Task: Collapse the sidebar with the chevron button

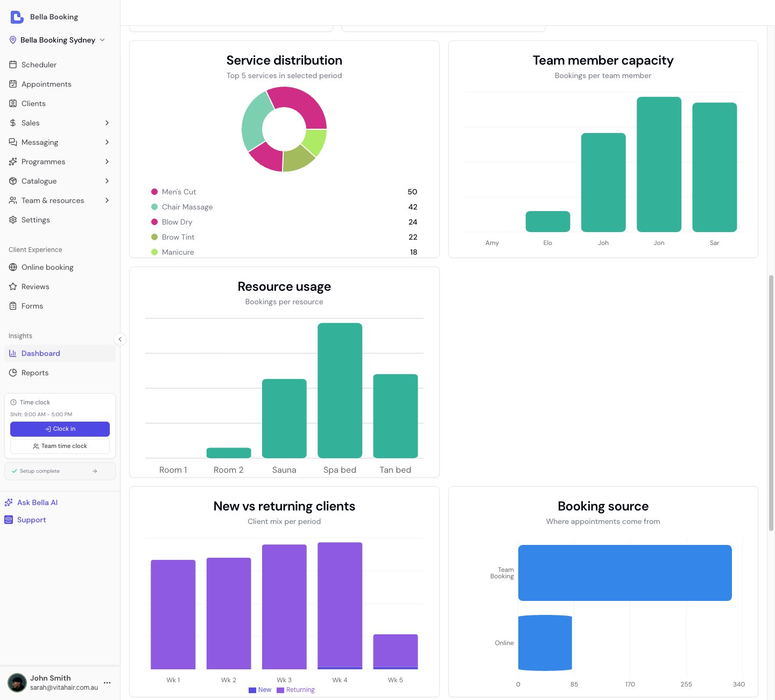Action: pyautogui.click(x=120, y=339)
